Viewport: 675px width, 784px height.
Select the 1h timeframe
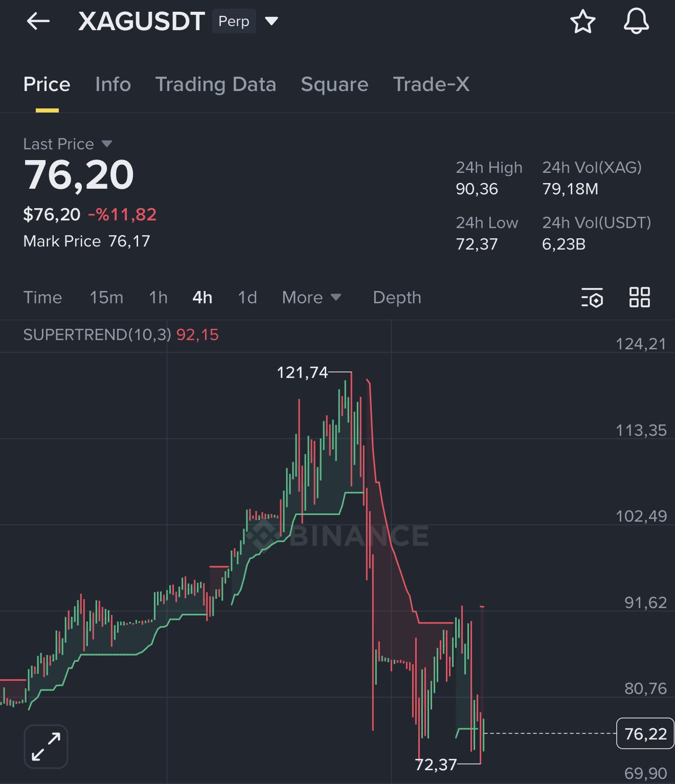tap(158, 297)
